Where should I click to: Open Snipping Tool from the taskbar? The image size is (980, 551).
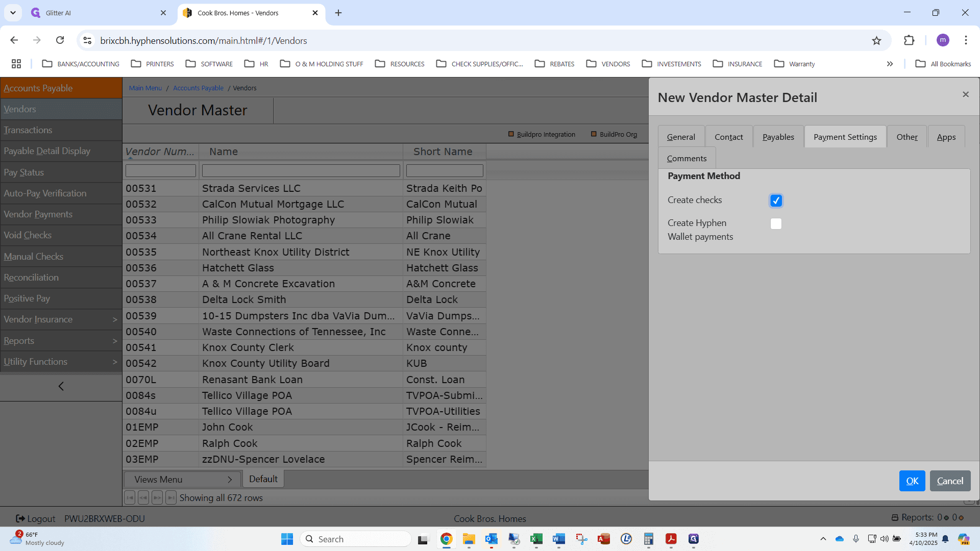[x=581, y=539]
